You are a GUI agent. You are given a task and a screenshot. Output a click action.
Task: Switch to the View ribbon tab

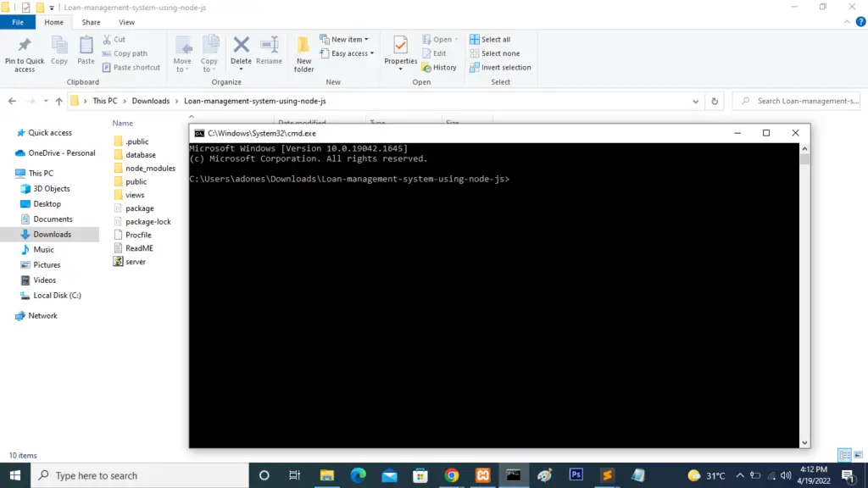tap(126, 22)
